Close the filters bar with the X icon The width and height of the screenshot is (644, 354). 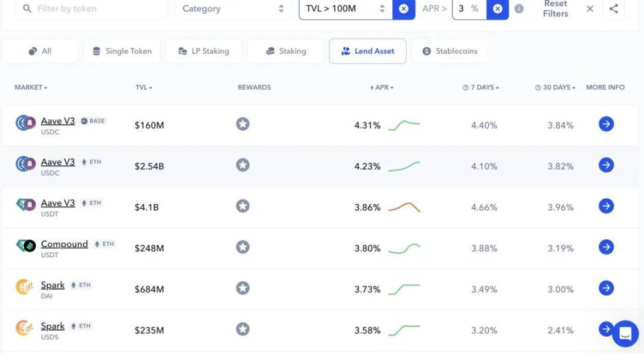tap(590, 9)
